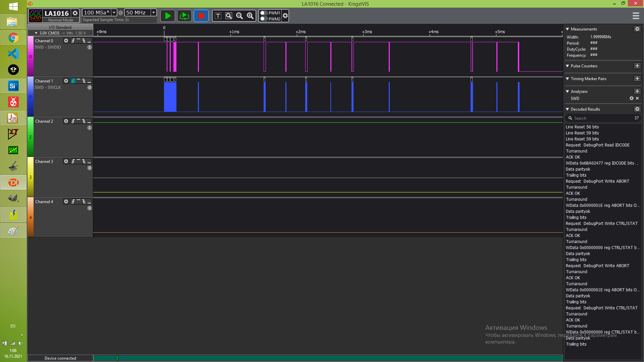Image resolution: width=644 pixels, height=362 pixels.
Task: Toggle rising edge trigger on Channel 1
Action: pos(73,81)
